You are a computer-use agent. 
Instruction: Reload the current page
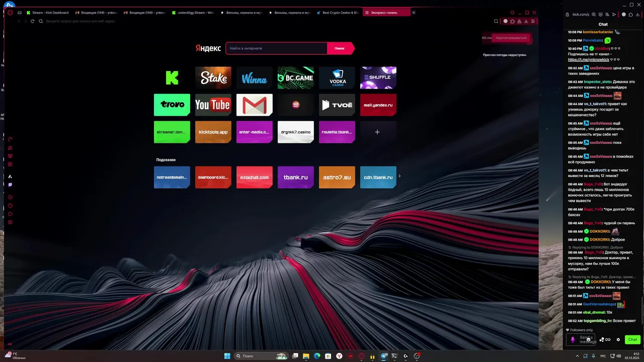(x=33, y=21)
